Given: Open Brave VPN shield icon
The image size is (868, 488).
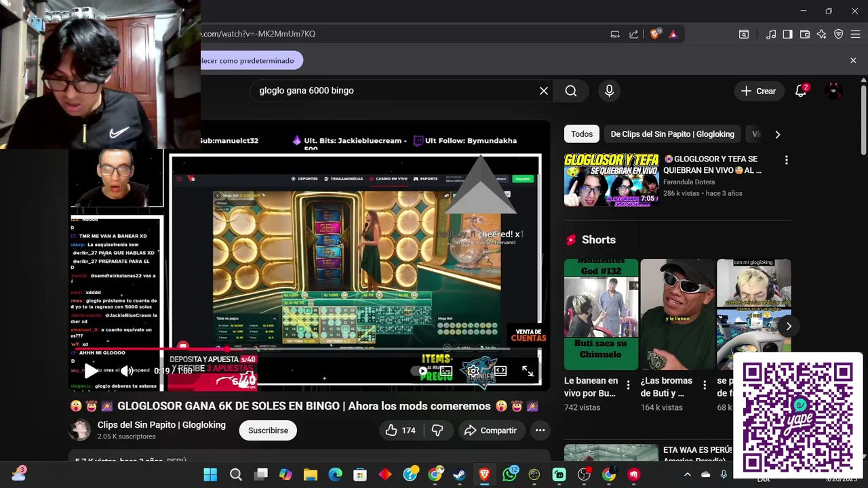Looking at the screenshot, I should coord(839,34).
